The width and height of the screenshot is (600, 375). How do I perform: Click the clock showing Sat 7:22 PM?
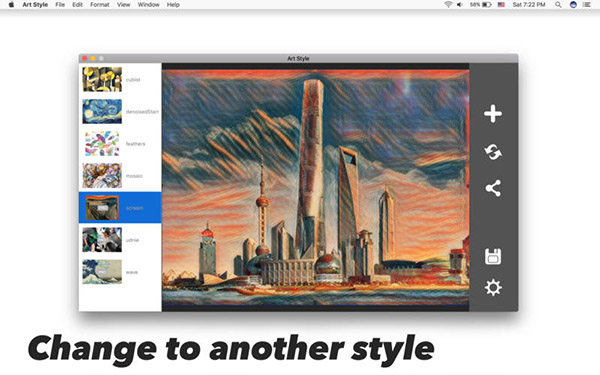(529, 5)
